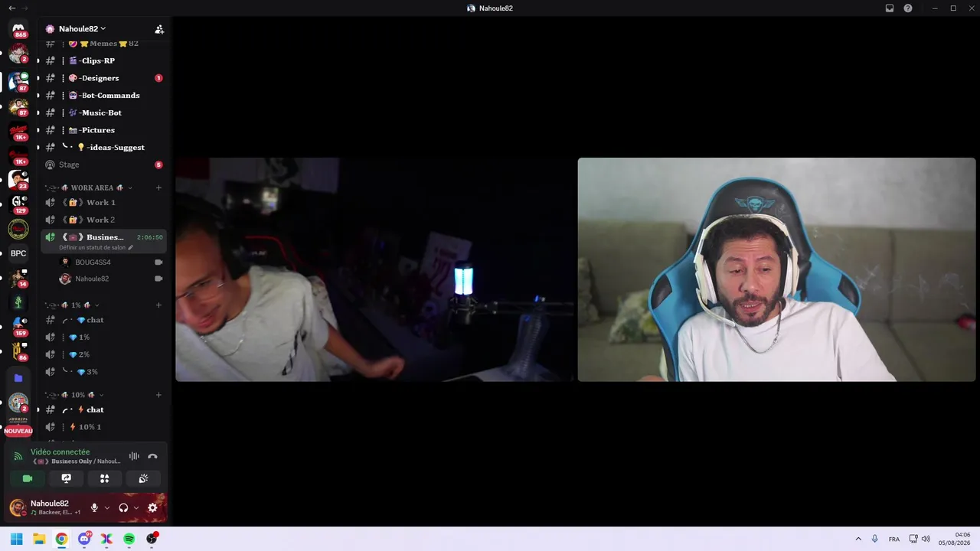980x551 pixels.
Task: Open the ideas-Suggest channel
Action: pyautogui.click(x=103, y=147)
